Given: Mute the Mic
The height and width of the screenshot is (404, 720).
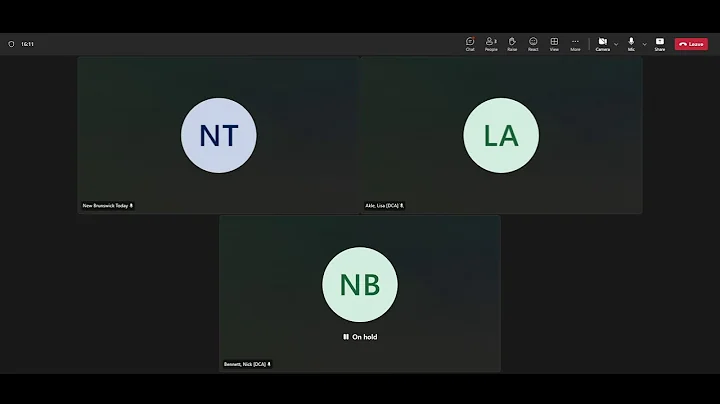Looking at the screenshot, I should click(631, 44).
